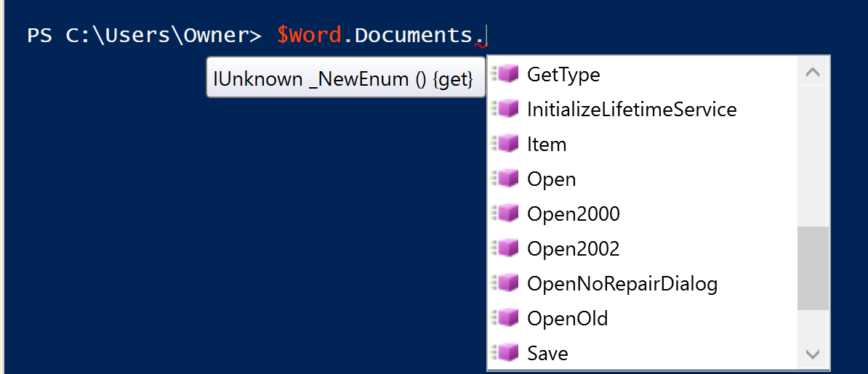Image resolution: width=868 pixels, height=374 pixels.
Task: Pick Open from the completion list
Action: click(x=551, y=179)
